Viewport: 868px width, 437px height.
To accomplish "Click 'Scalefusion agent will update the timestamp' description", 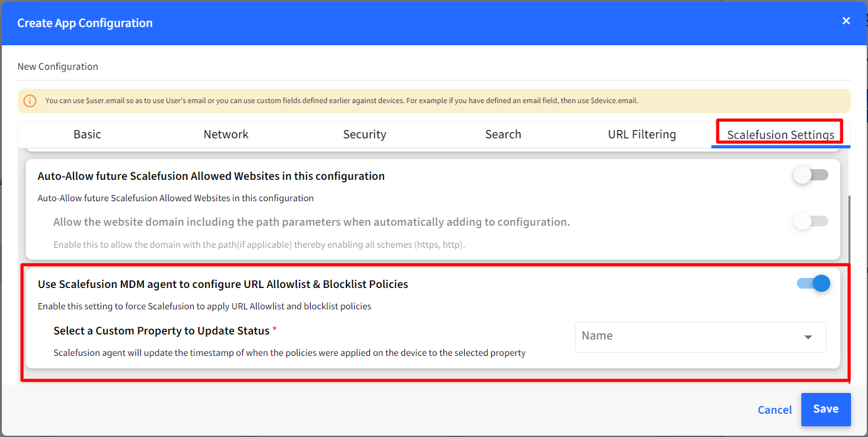I will tap(289, 353).
